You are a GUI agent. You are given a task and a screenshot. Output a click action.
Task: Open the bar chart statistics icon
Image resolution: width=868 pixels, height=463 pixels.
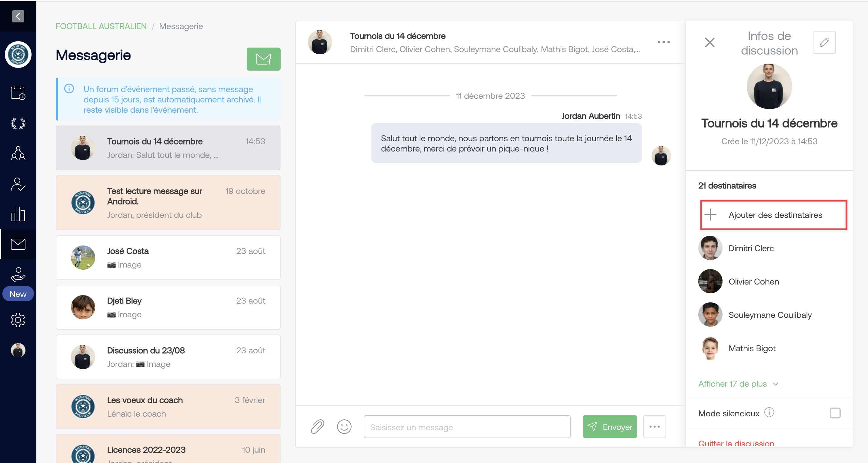(18, 214)
